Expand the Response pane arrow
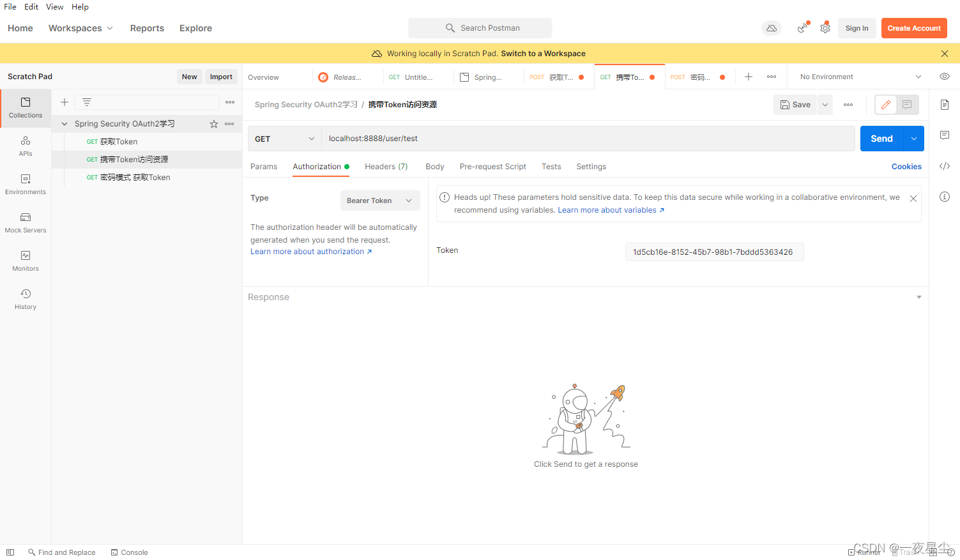The image size is (960, 560). 919,297
